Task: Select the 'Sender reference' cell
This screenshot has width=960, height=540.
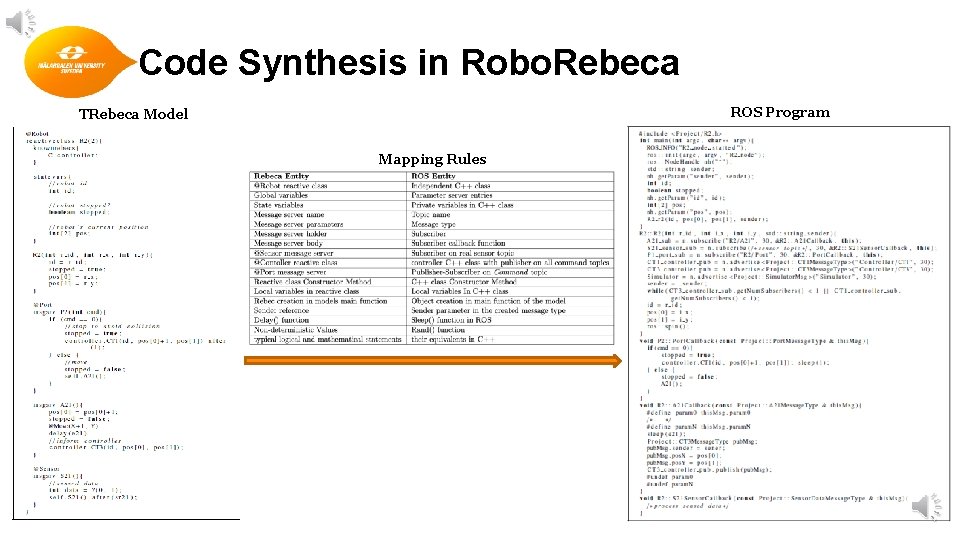Action: tap(328, 310)
